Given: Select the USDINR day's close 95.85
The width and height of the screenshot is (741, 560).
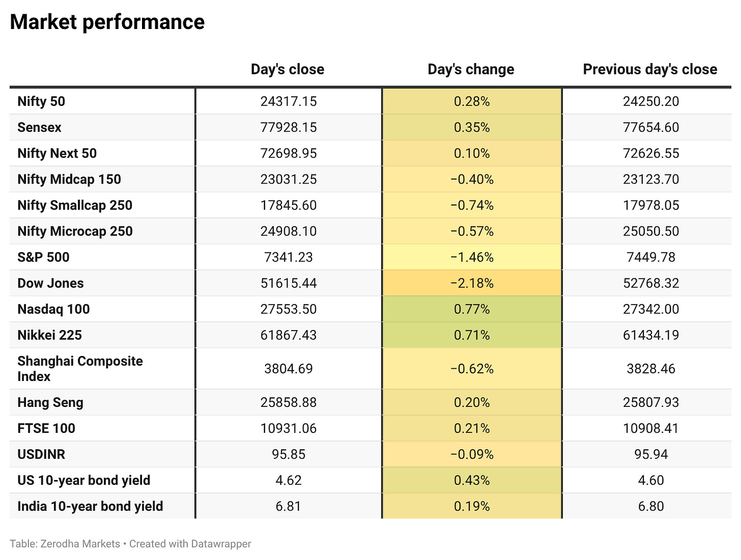Looking at the screenshot, I should pos(289,454).
